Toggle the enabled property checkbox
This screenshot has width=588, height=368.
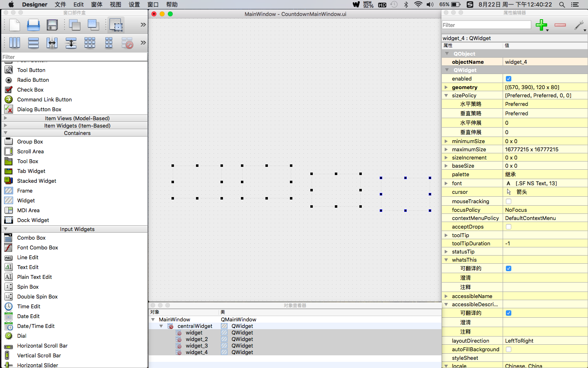[x=508, y=79]
